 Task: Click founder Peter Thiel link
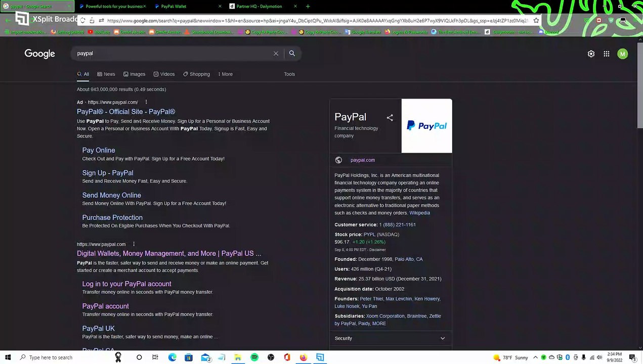pos(371,299)
